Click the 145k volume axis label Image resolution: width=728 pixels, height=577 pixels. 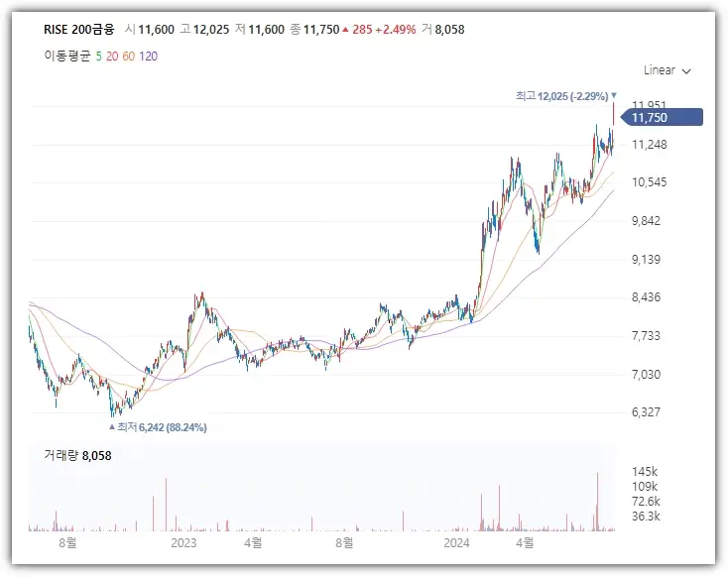[645, 473]
